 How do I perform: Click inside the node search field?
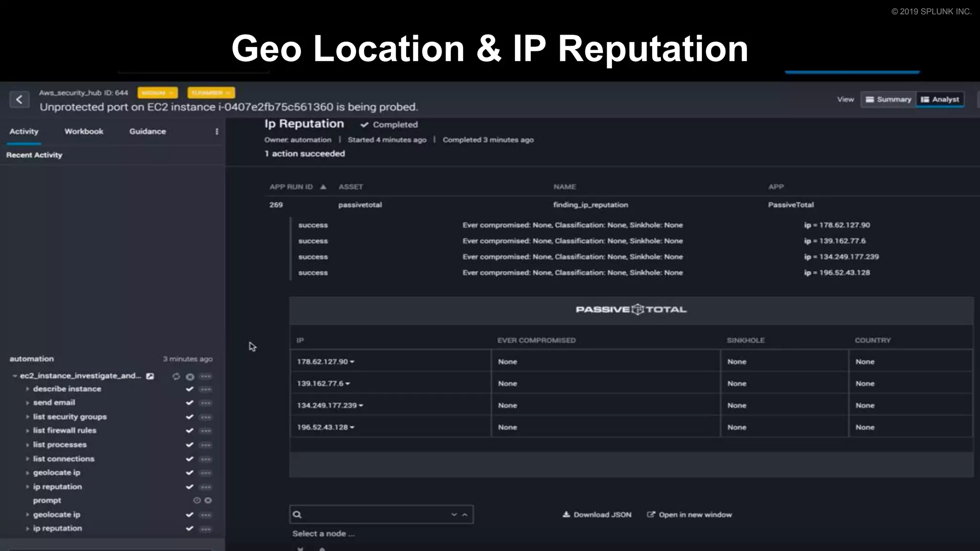coord(381,515)
